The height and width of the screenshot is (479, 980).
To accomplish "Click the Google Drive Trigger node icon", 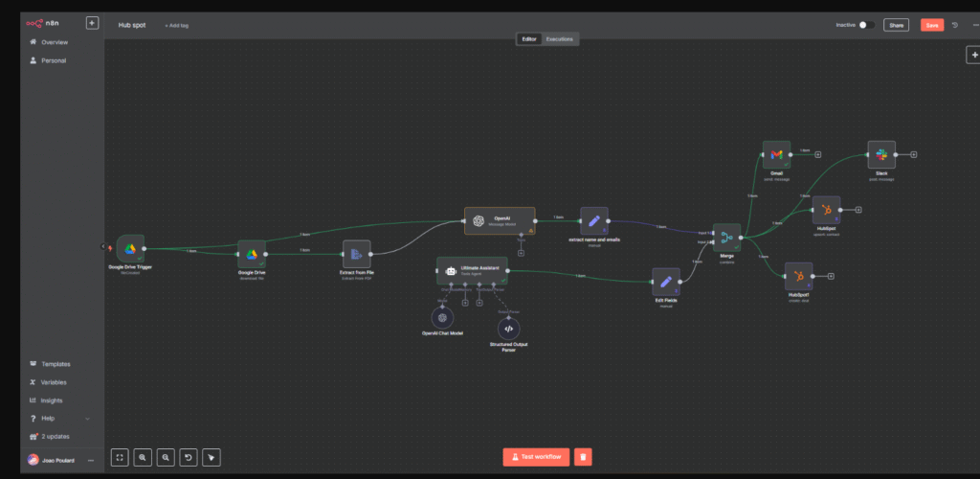I will [x=130, y=249].
